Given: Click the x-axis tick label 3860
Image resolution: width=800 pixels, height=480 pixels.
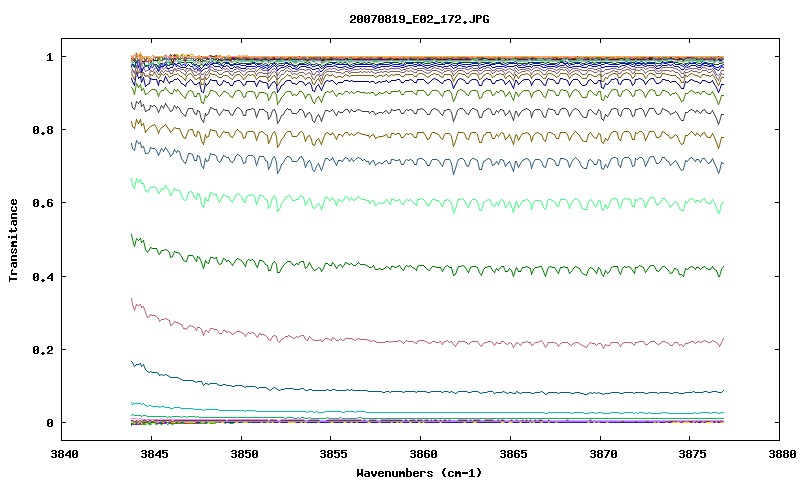Looking at the screenshot, I should 421,454.
